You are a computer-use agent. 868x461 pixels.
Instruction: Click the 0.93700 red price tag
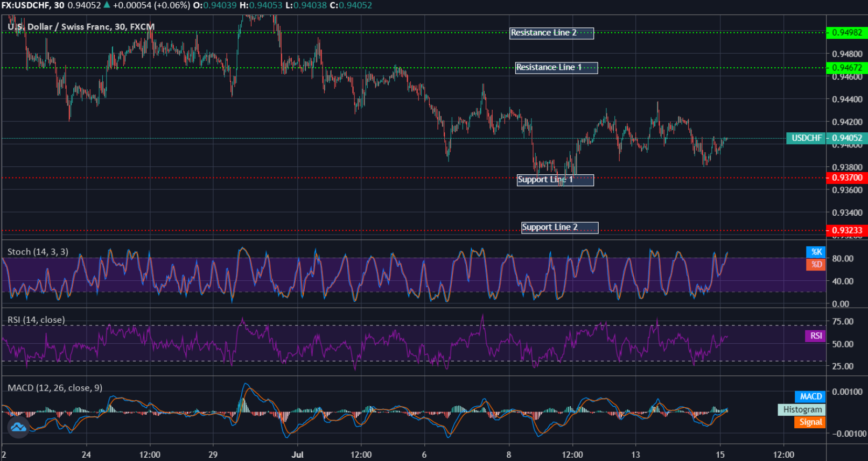847,178
